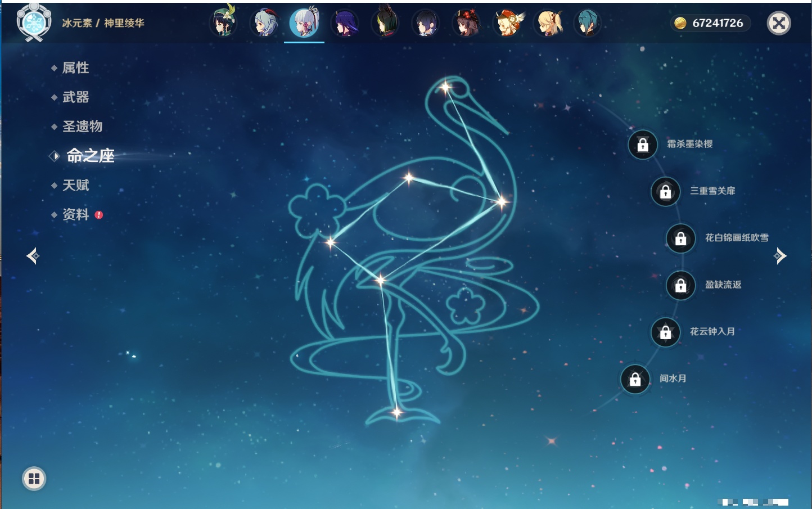
Task: Open the locked 花白锦画纸吹雪 constellation node
Action: pos(681,238)
